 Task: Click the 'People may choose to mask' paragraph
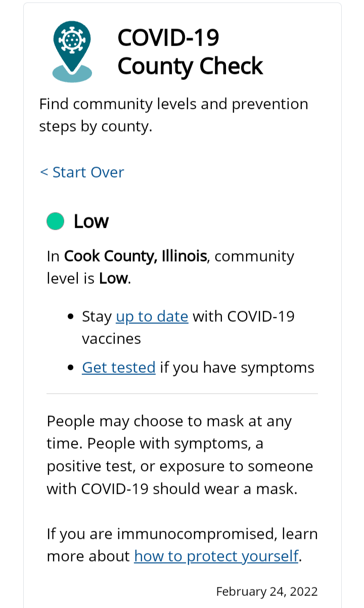180,455
